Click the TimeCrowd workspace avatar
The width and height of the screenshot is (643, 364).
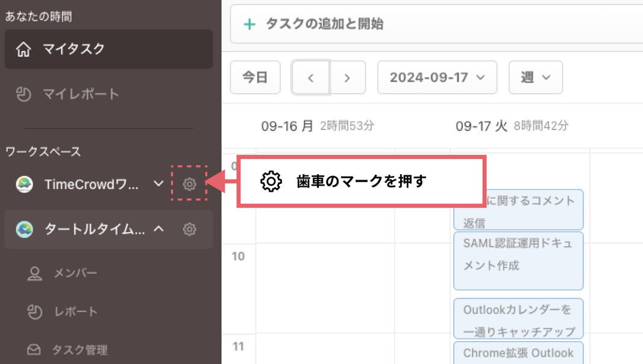point(24,184)
